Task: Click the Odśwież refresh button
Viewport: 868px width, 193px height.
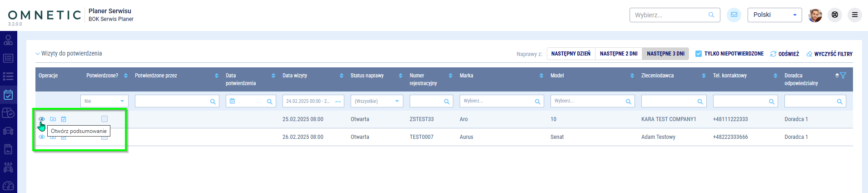Action: (784, 54)
